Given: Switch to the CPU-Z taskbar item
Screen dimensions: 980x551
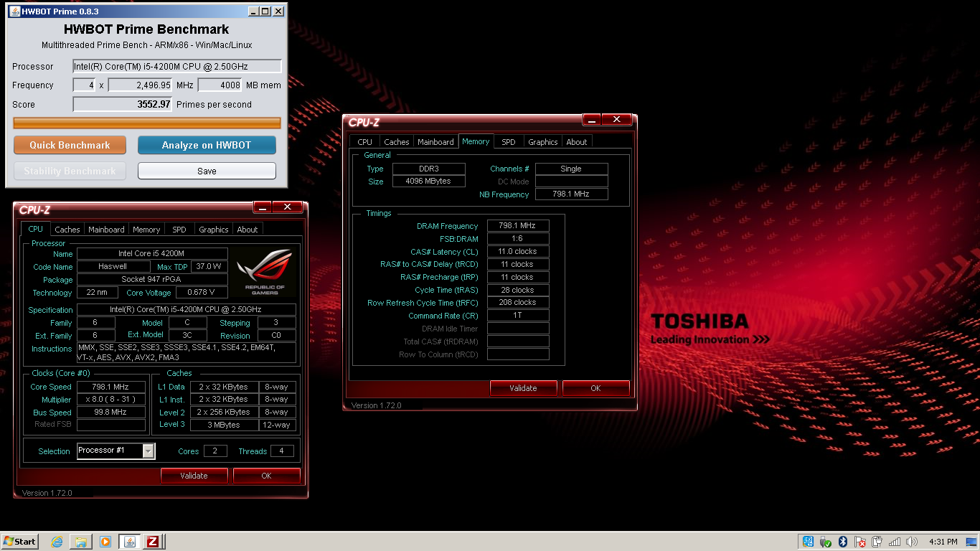Looking at the screenshot, I should pyautogui.click(x=153, y=542).
